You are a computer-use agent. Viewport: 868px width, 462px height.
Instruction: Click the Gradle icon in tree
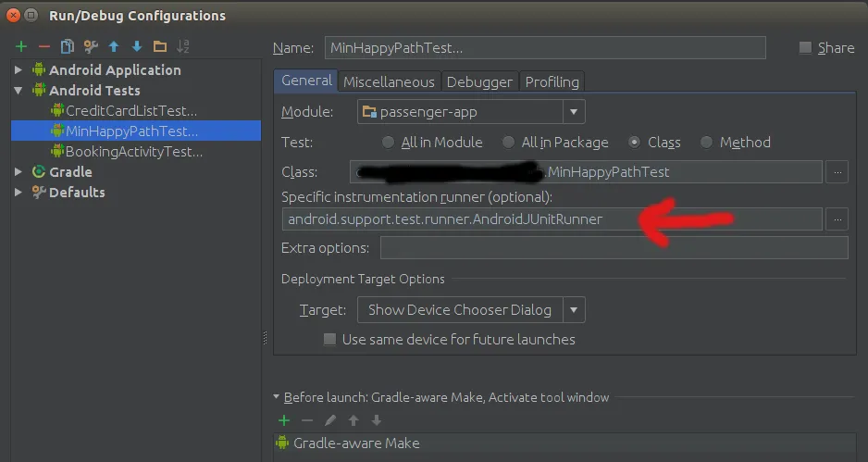coord(38,171)
